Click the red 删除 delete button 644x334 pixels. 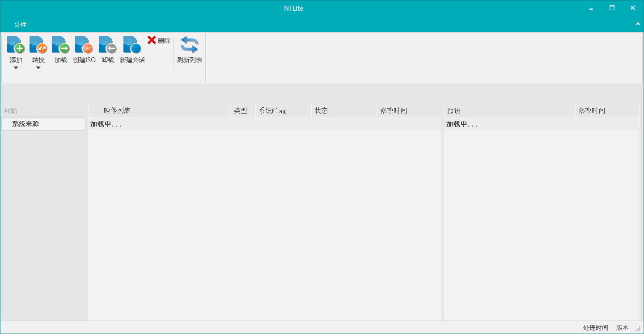click(159, 40)
